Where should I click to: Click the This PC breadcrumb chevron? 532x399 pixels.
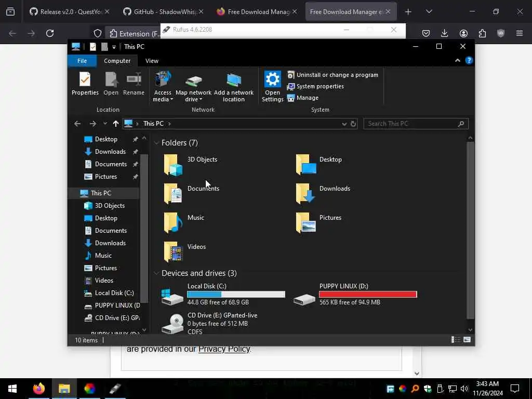169,124
